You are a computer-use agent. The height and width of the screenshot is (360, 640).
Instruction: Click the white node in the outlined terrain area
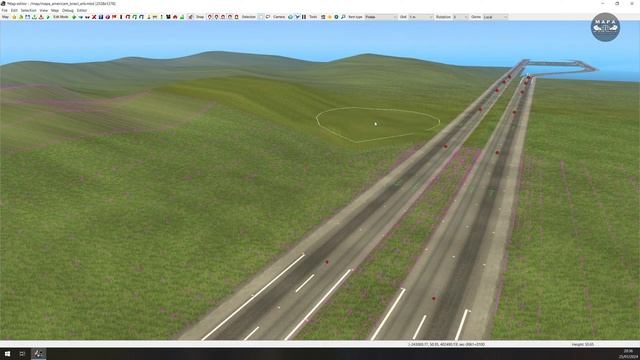pos(376,123)
